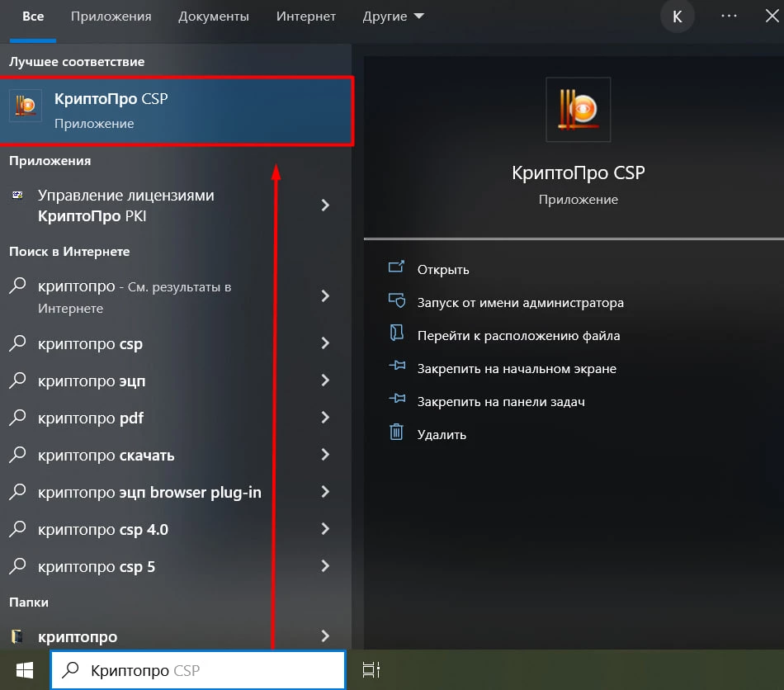Click the pin icon for панели задач
This screenshot has width=784, height=690.
(397, 399)
